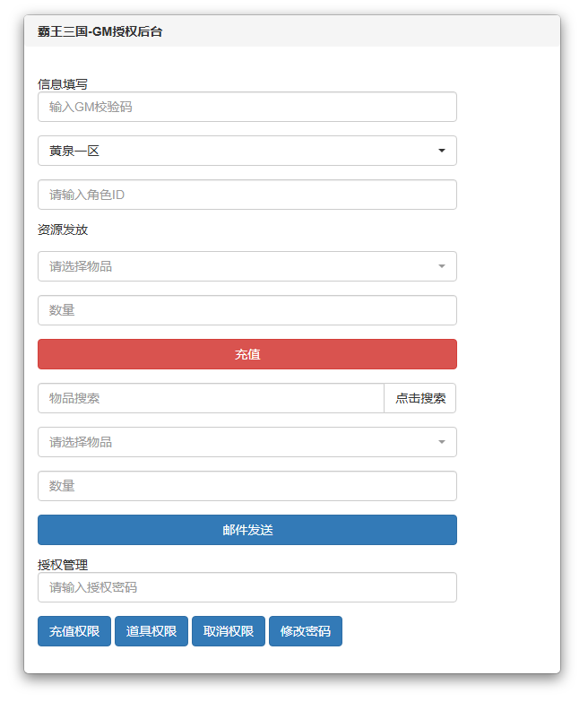Focus the 请输入角色ID input field
The width and height of the screenshot is (588, 702).
247,195
